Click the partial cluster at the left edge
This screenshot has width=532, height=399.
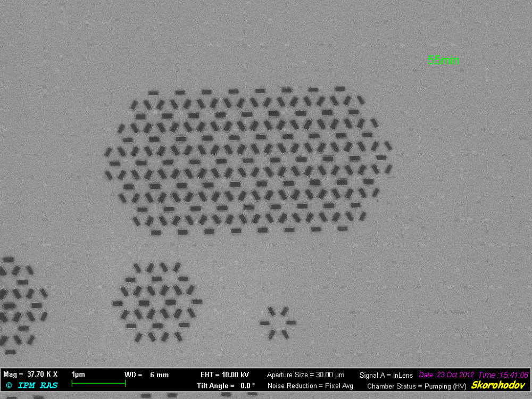click(19, 305)
